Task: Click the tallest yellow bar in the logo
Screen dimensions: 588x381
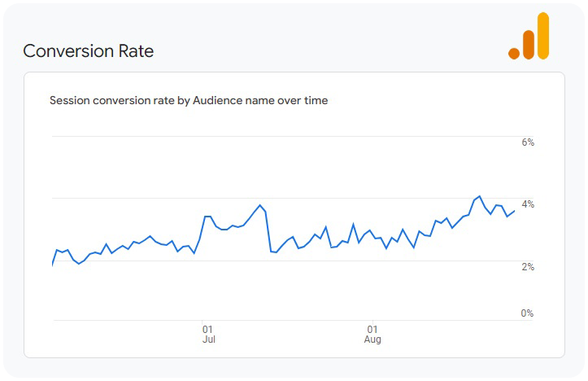Action: coord(543,36)
